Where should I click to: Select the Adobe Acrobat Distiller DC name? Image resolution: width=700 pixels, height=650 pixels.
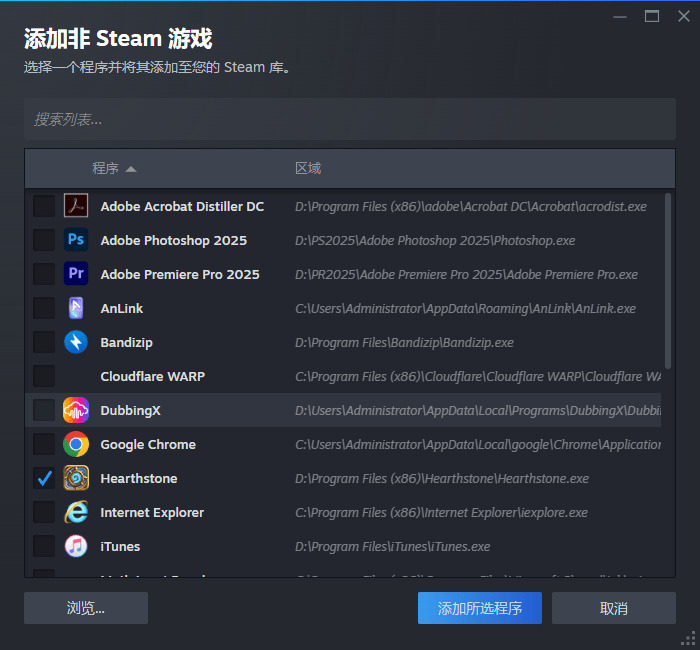(182, 207)
